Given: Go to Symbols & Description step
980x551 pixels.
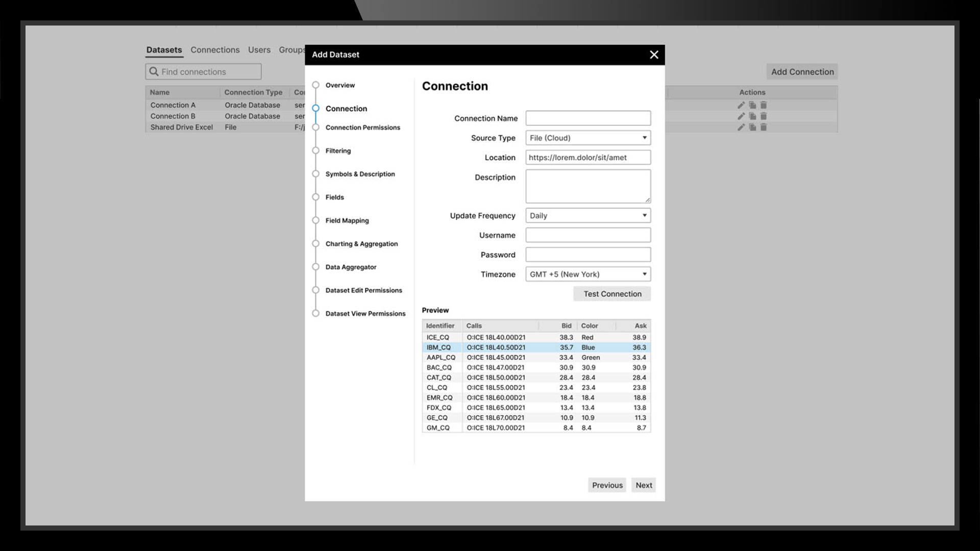Looking at the screenshot, I should coord(360,174).
